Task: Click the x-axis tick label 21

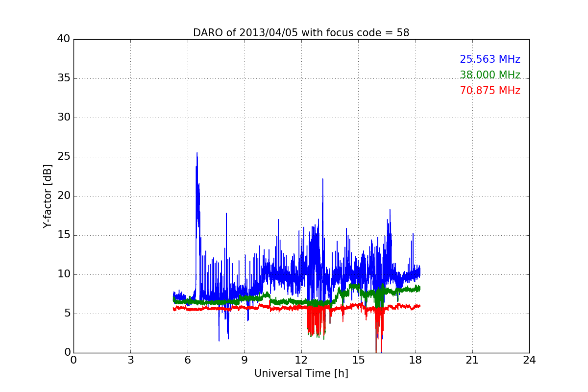Action: (472, 360)
